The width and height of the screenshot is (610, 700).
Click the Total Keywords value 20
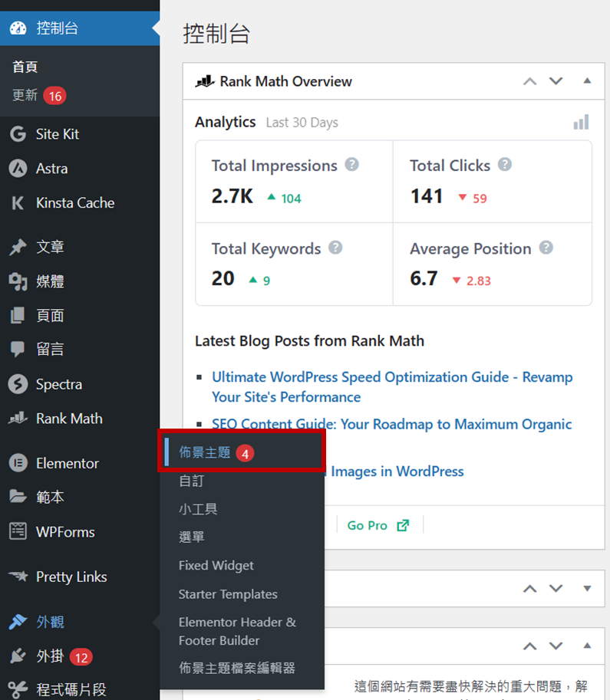tap(223, 278)
